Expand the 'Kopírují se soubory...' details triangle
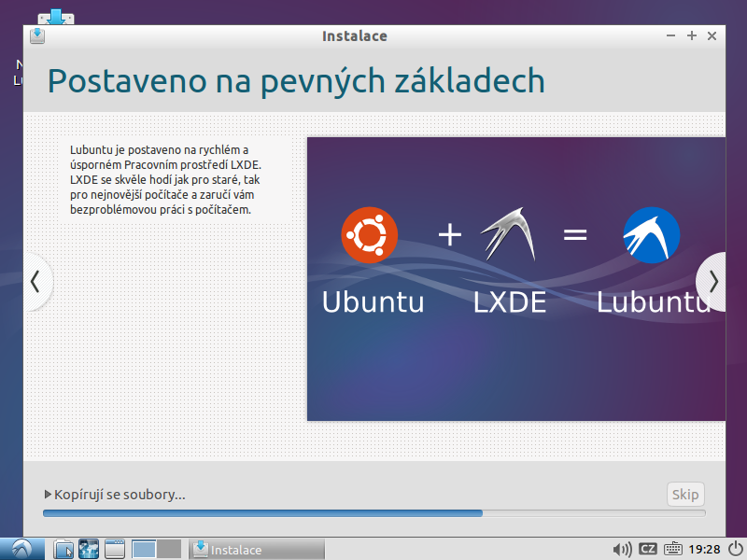The width and height of the screenshot is (747, 560). (48, 495)
